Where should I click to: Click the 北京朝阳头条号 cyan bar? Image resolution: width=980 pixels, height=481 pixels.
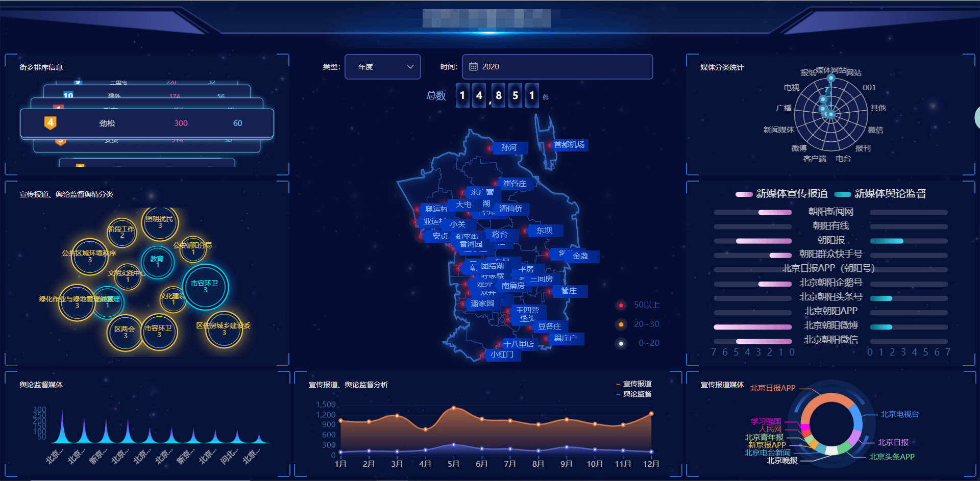pyautogui.click(x=881, y=298)
